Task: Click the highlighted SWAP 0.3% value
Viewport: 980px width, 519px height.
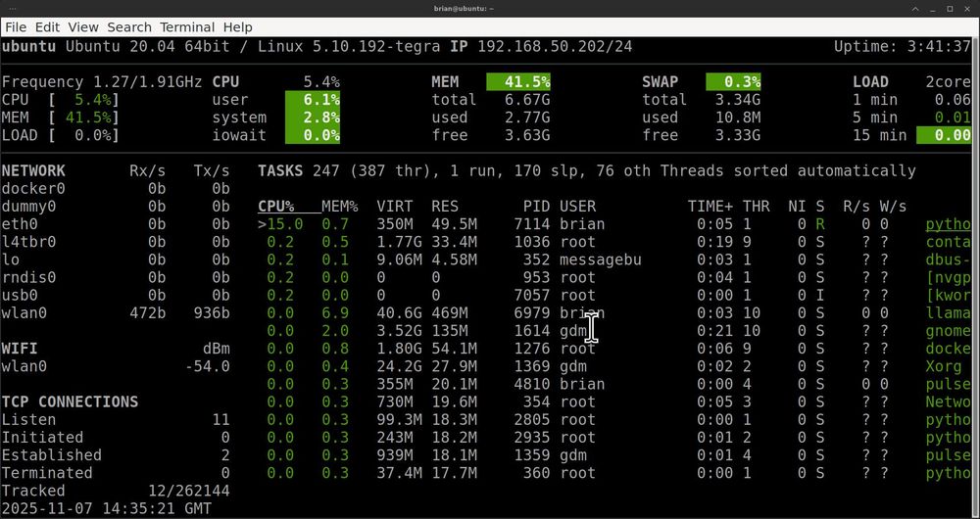Action: [x=733, y=82]
